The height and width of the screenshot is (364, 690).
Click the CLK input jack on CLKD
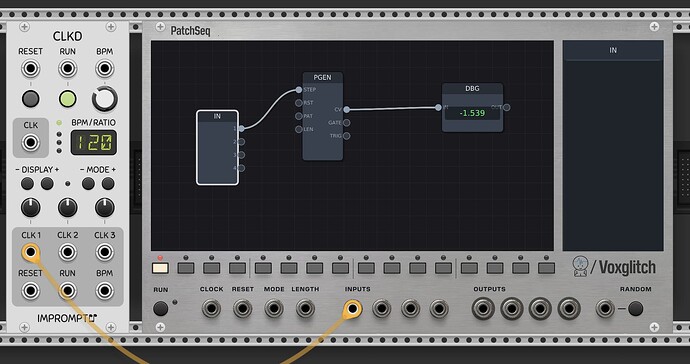click(x=30, y=143)
